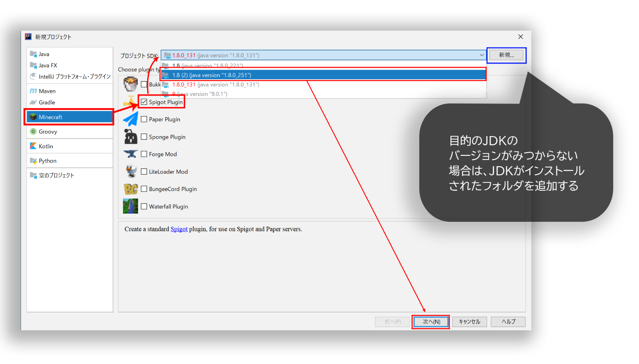
Task: Click the selected SDK field 1.8.0_131
Action: point(323,55)
